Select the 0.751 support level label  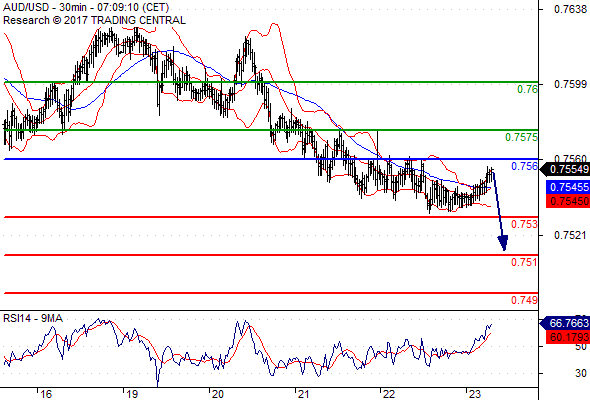click(525, 262)
